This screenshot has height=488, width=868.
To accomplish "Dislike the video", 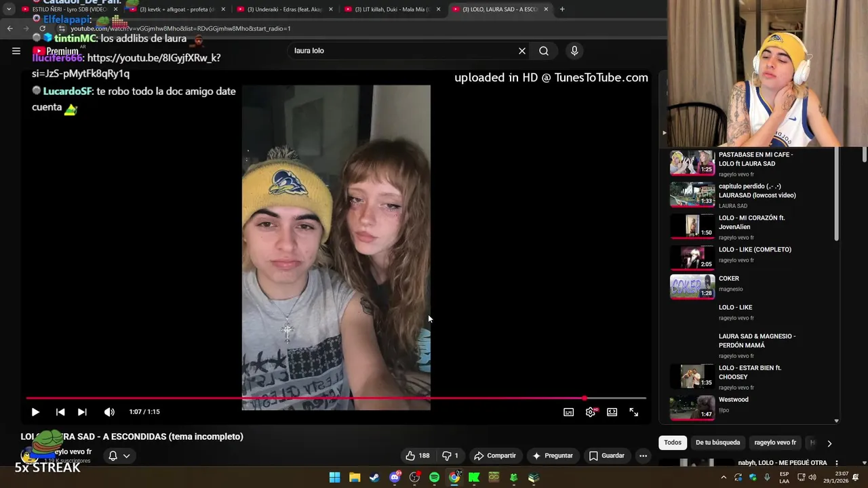I will click(450, 455).
